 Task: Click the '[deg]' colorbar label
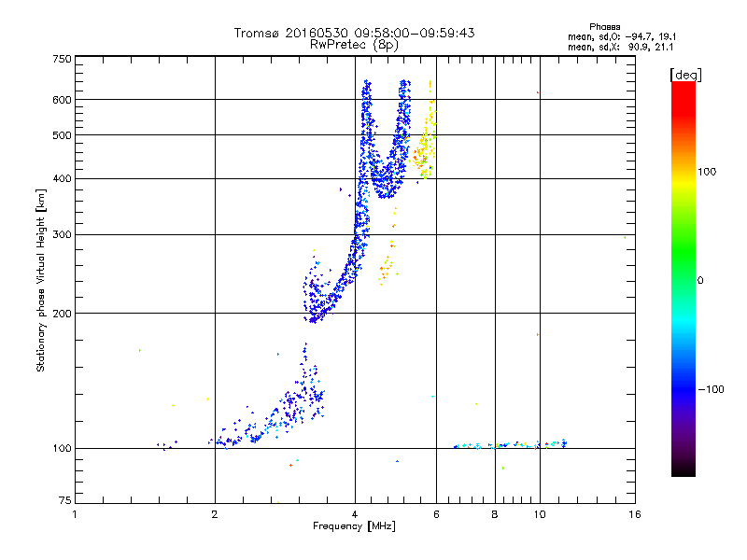[x=685, y=75]
